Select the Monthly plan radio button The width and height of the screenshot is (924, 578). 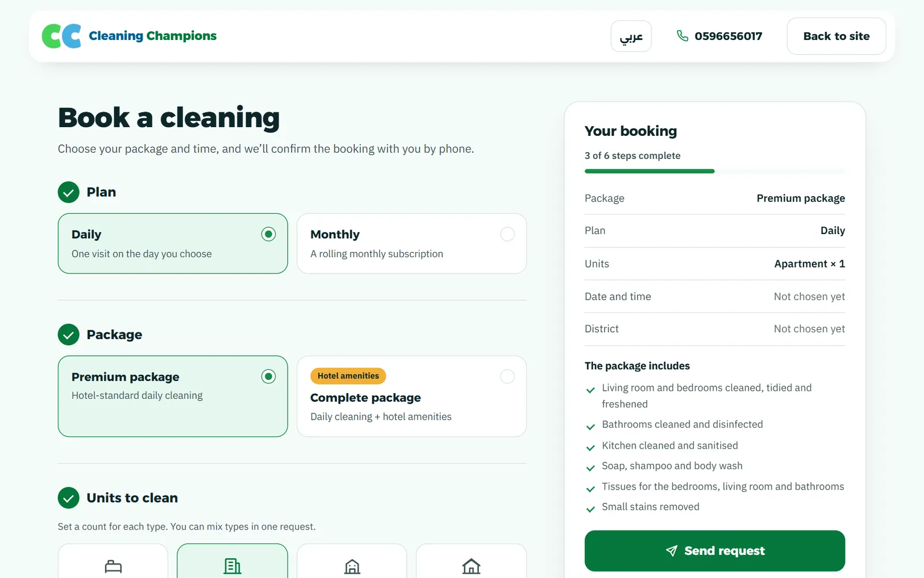(x=508, y=234)
